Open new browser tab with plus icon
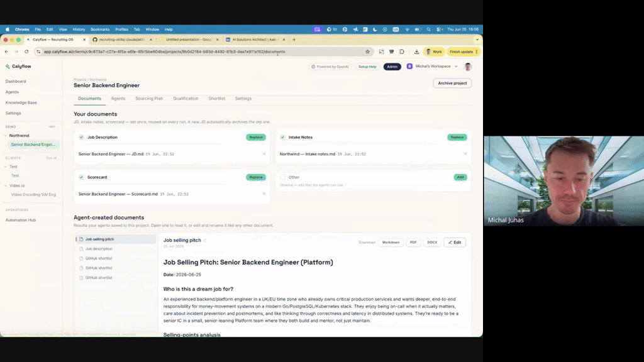Viewport: 644px width, 362px height. (x=294, y=40)
